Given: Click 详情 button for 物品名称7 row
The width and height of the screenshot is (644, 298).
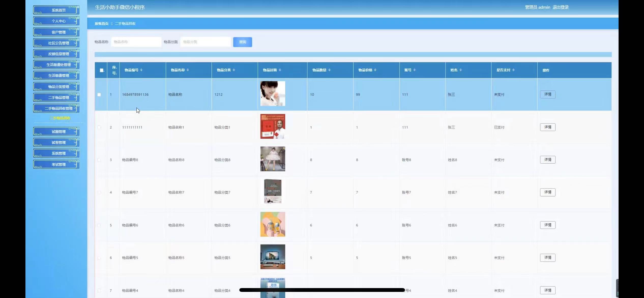Looking at the screenshot, I should 548,192.
